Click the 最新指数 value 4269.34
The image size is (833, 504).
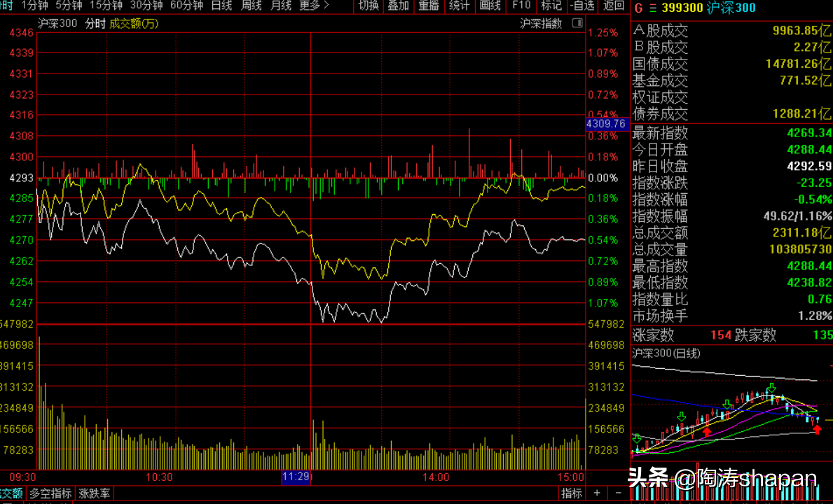809,133
